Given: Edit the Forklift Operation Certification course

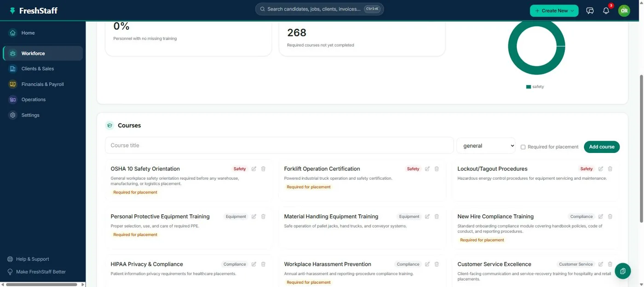Looking at the screenshot, I should click(427, 169).
